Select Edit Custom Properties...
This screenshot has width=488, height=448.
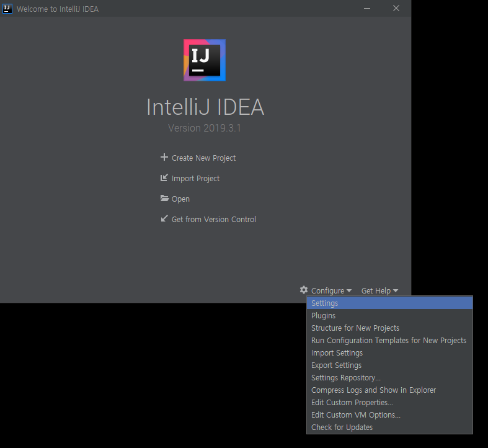389,403
